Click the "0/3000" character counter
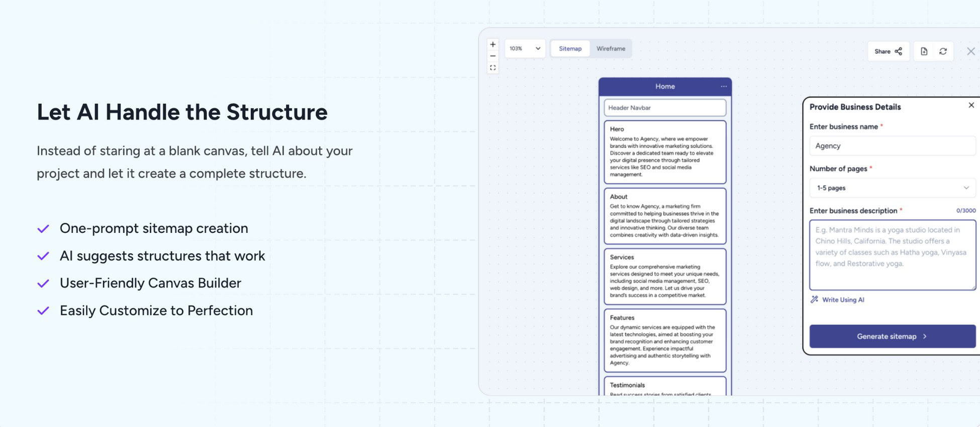 (966, 211)
